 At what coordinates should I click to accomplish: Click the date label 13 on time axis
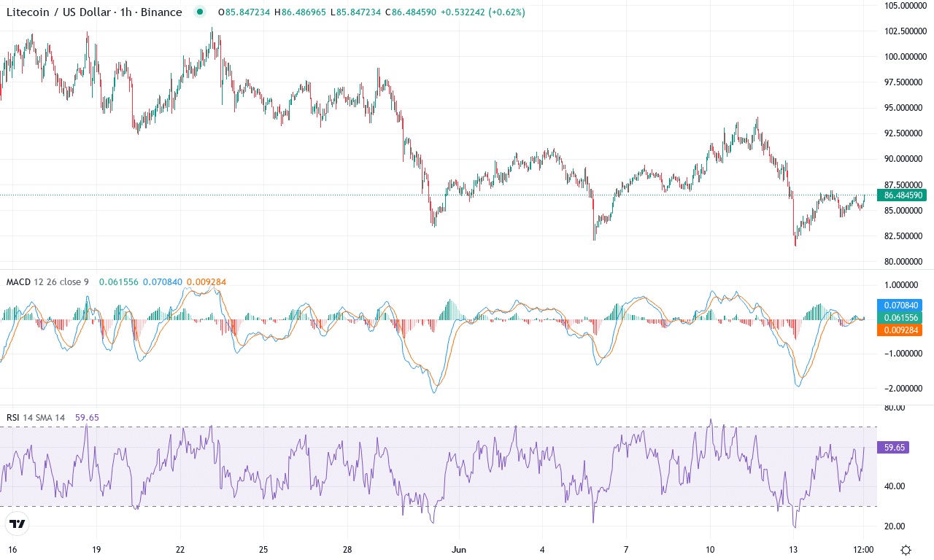pos(793,549)
